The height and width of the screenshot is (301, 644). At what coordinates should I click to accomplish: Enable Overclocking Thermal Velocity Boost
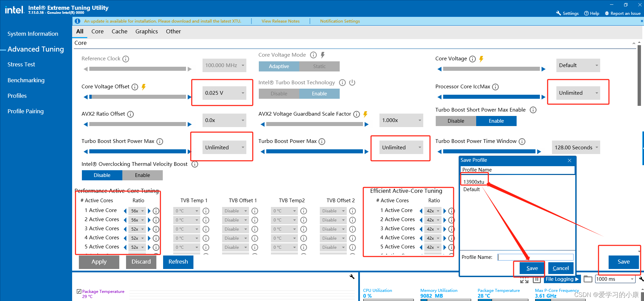pos(143,175)
